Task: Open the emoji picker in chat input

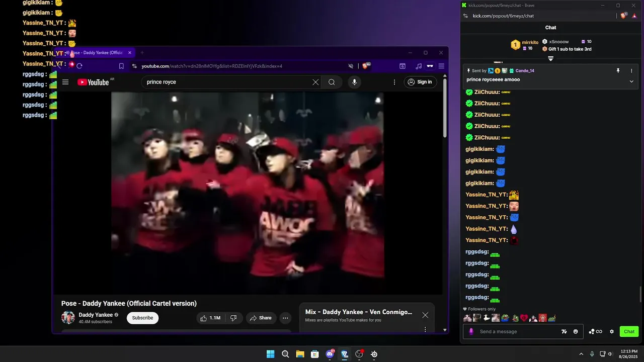Action: click(576, 331)
